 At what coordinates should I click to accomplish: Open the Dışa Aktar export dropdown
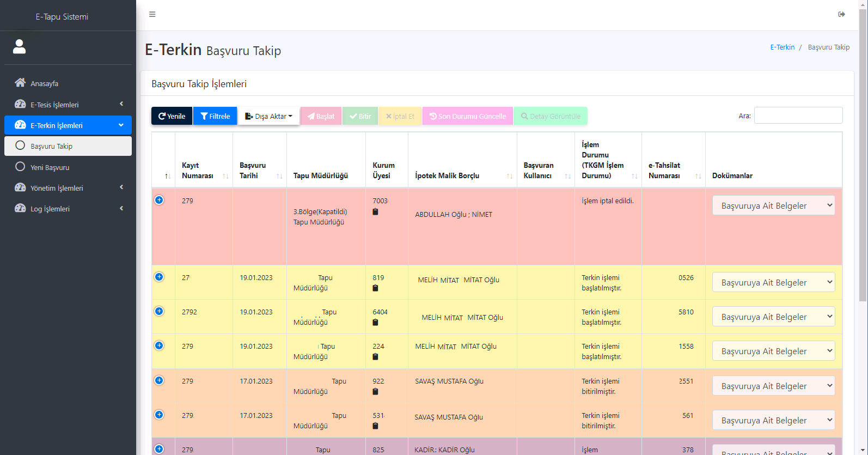tap(268, 116)
